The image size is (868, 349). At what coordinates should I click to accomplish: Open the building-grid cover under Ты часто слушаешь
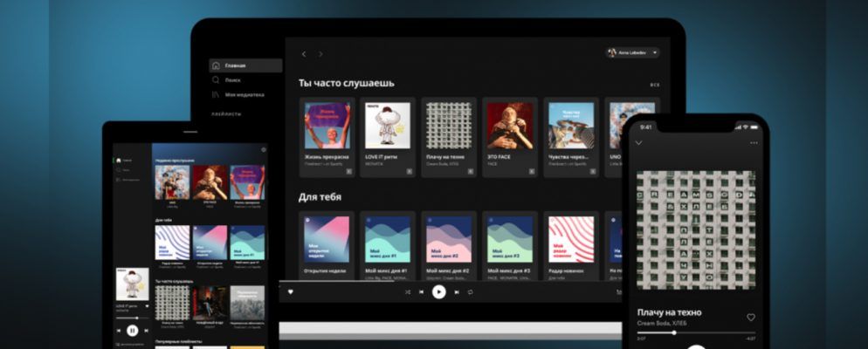point(172,303)
